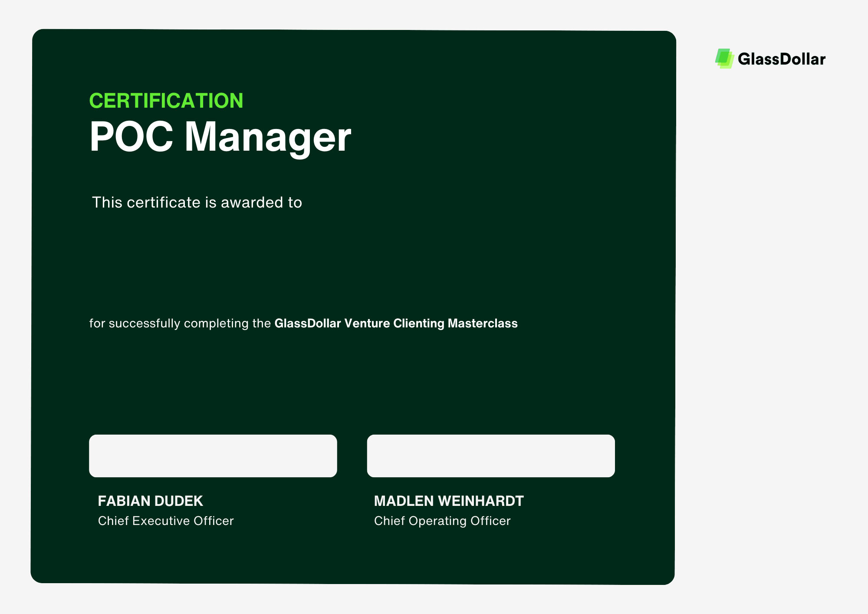This screenshot has height=614, width=868.
Task: Select "This certificate is awarded to" line
Action: 197,202
